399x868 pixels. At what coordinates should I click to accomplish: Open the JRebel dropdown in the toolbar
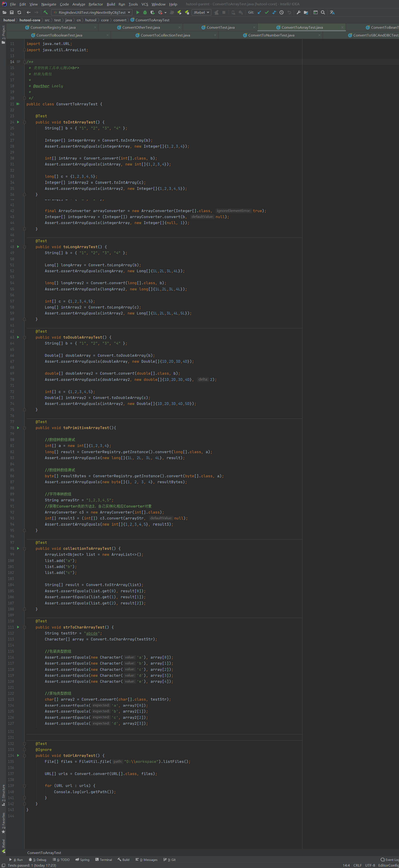pos(201,12)
